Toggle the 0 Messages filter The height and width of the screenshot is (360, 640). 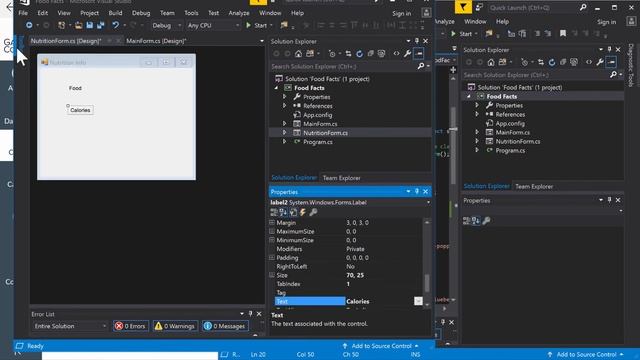225,326
